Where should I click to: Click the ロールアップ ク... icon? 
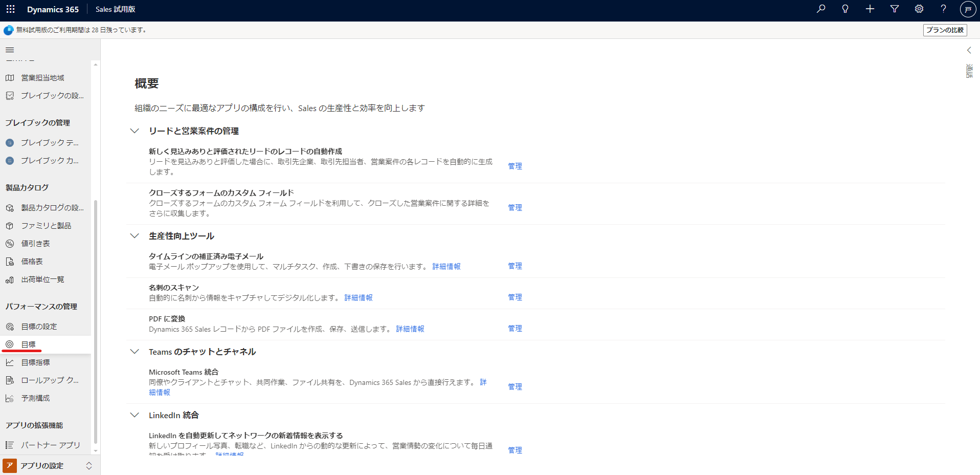click(10, 380)
